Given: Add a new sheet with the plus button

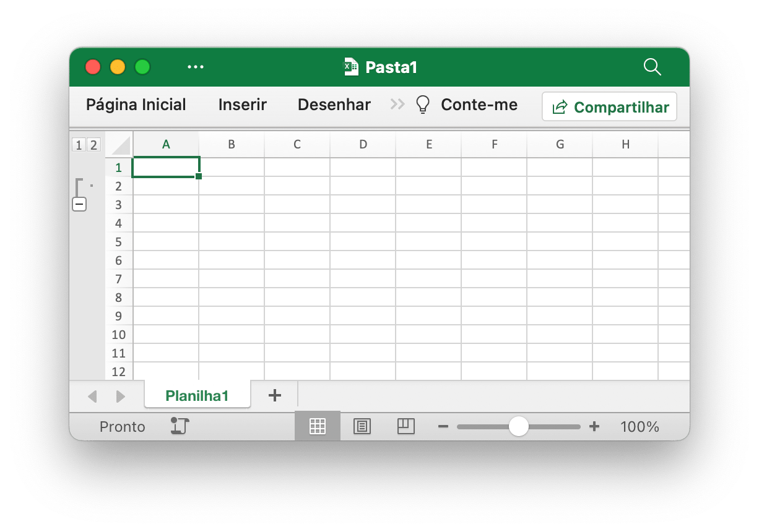Looking at the screenshot, I should pyautogui.click(x=274, y=395).
